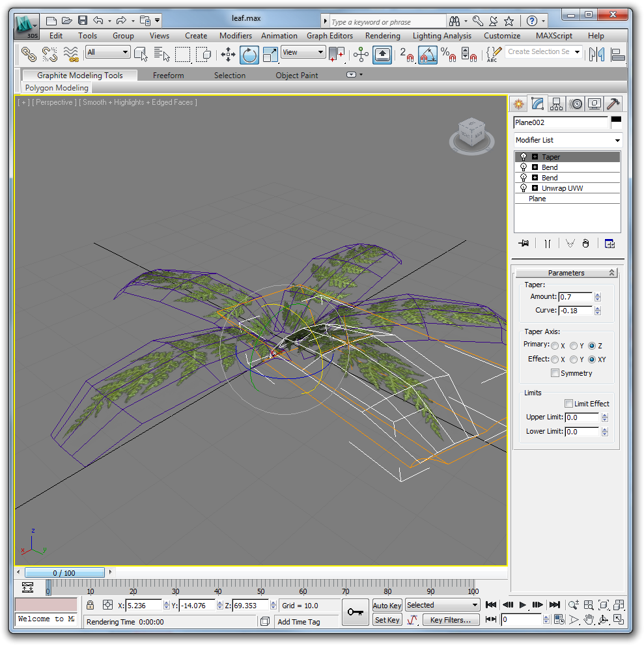
Task: Set Primary taper axis to X
Action: [555, 345]
